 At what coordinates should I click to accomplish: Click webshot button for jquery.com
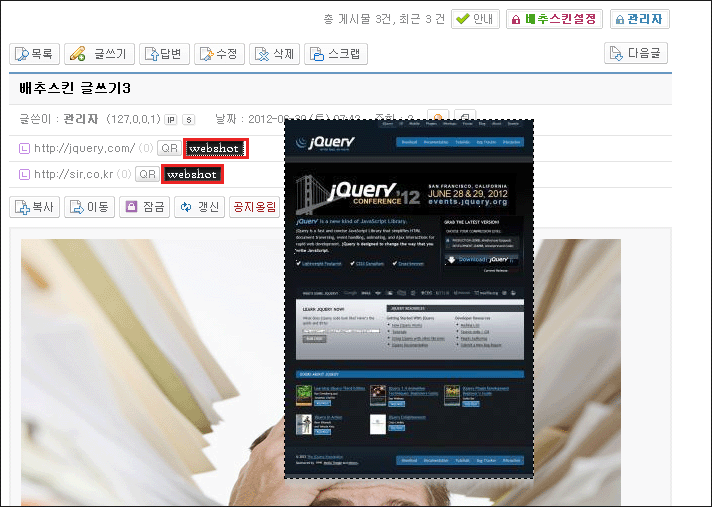(x=216, y=148)
